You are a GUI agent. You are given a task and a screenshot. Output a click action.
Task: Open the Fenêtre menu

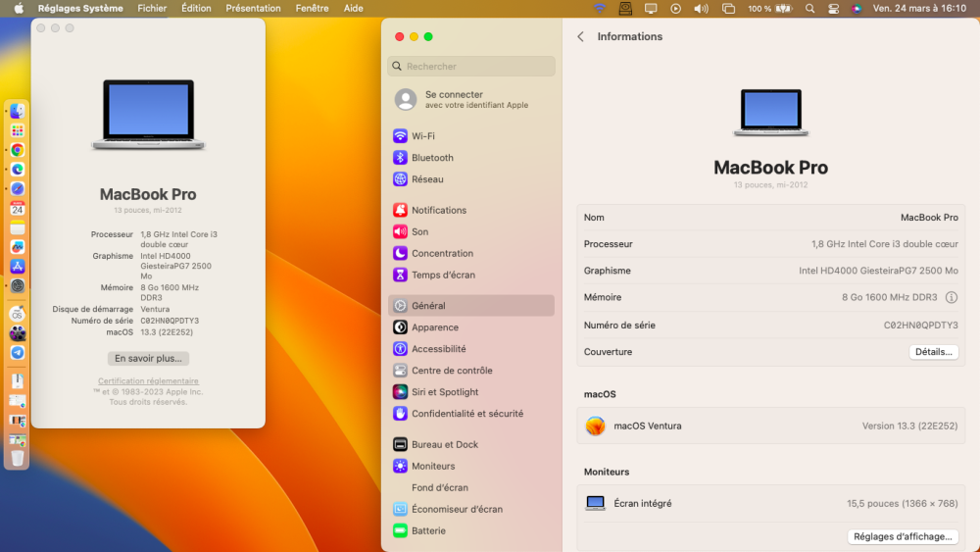(x=312, y=8)
